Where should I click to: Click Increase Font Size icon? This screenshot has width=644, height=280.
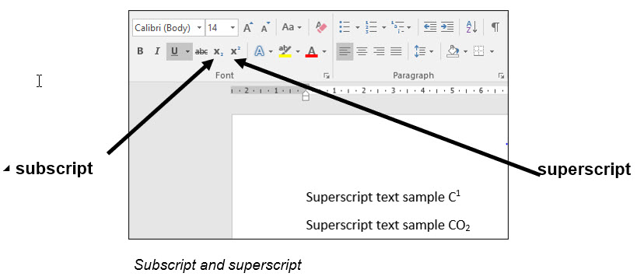tap(248, 27)
